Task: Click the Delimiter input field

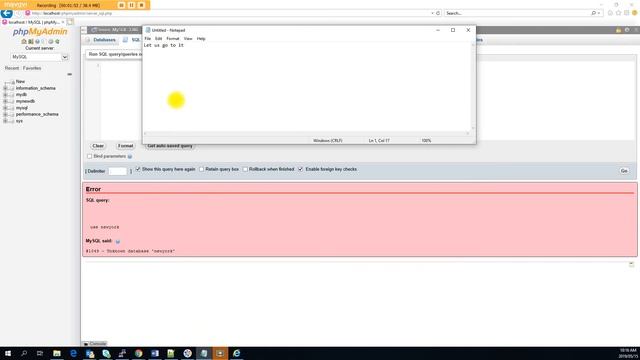Action: tap(118, 171)
